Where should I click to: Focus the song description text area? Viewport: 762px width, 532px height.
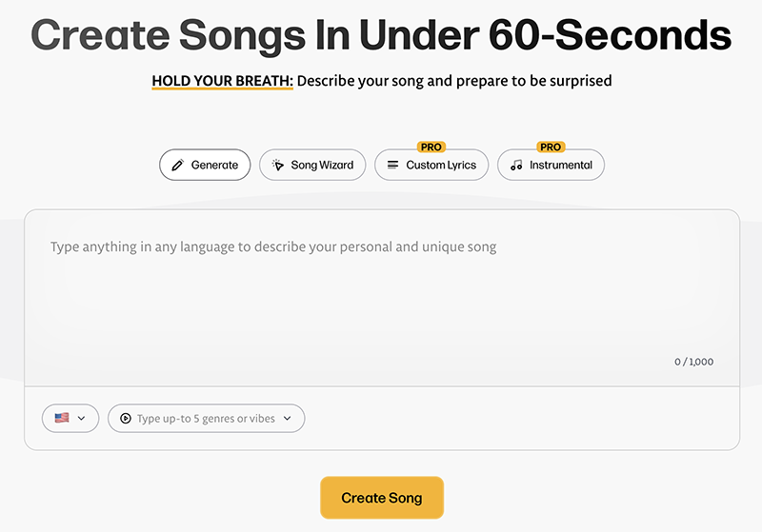coord(381,295)
